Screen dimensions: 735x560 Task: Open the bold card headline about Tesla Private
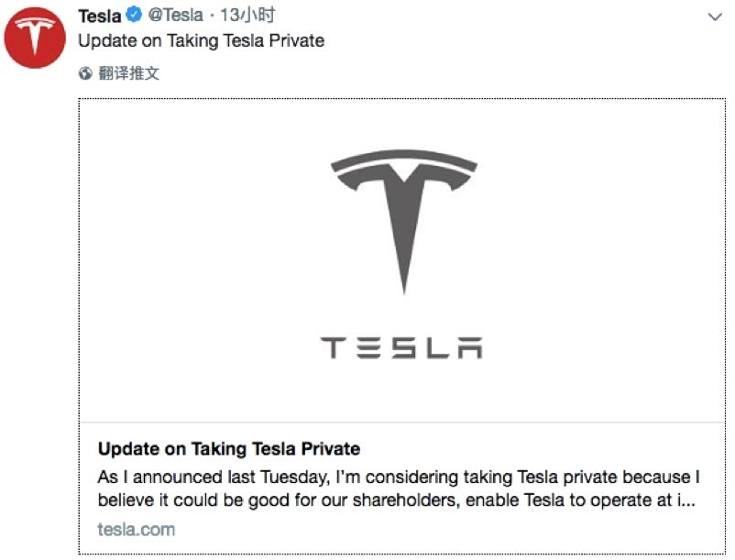(228, 449)
